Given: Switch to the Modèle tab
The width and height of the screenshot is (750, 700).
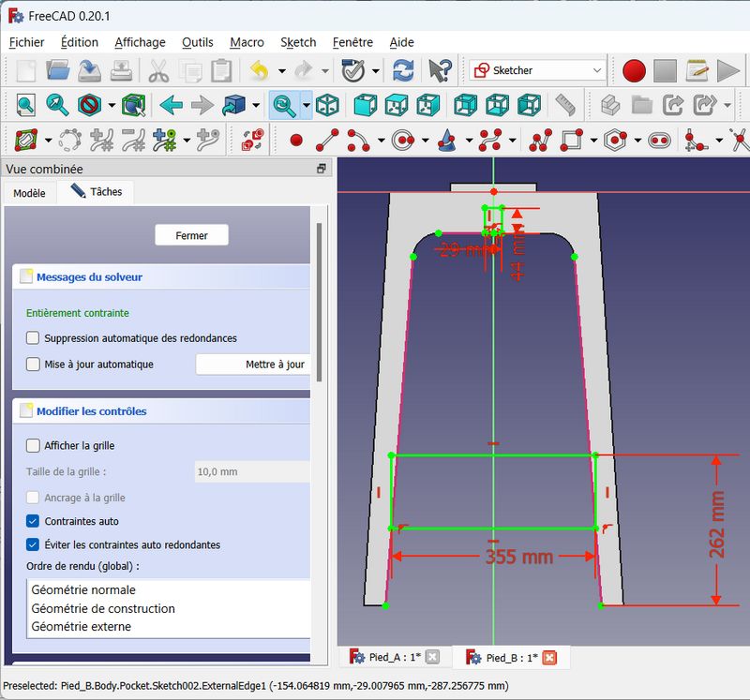Looking at the screenshot, I should click(x=29, y=193).
